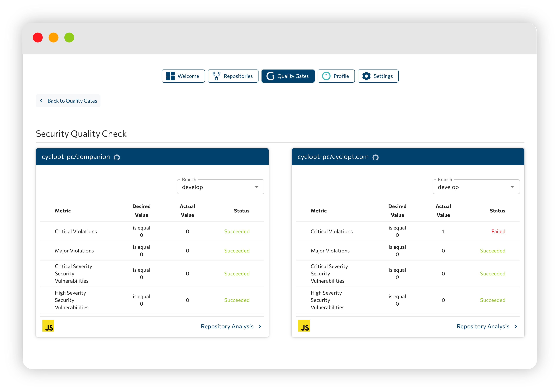
Task: Open the Welcome tab
Action: pyautogui.click(x=183, y=76)
